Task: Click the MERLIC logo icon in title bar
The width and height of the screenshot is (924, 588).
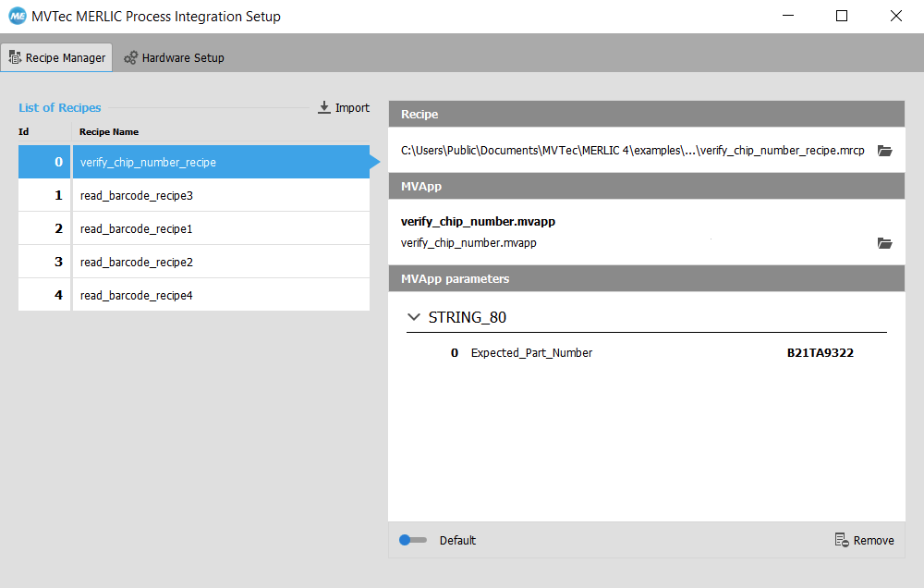Action: 18,17
